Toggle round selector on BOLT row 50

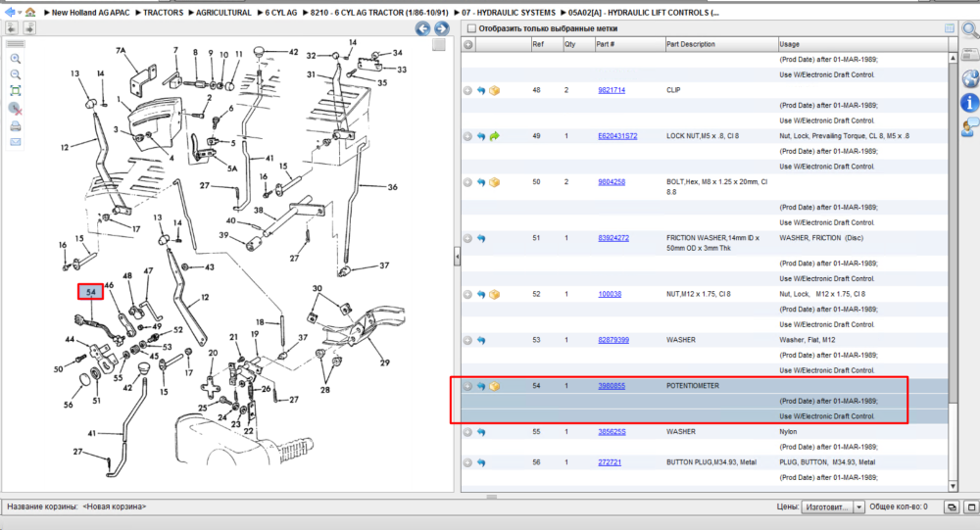coord(467,182)
